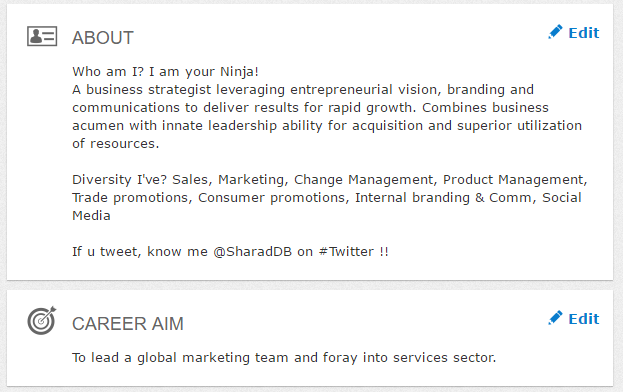Click the CAREER AIM section heading
Image resolution: width=623 pixels, height=392 pixels.
click(x=128, y=324)
